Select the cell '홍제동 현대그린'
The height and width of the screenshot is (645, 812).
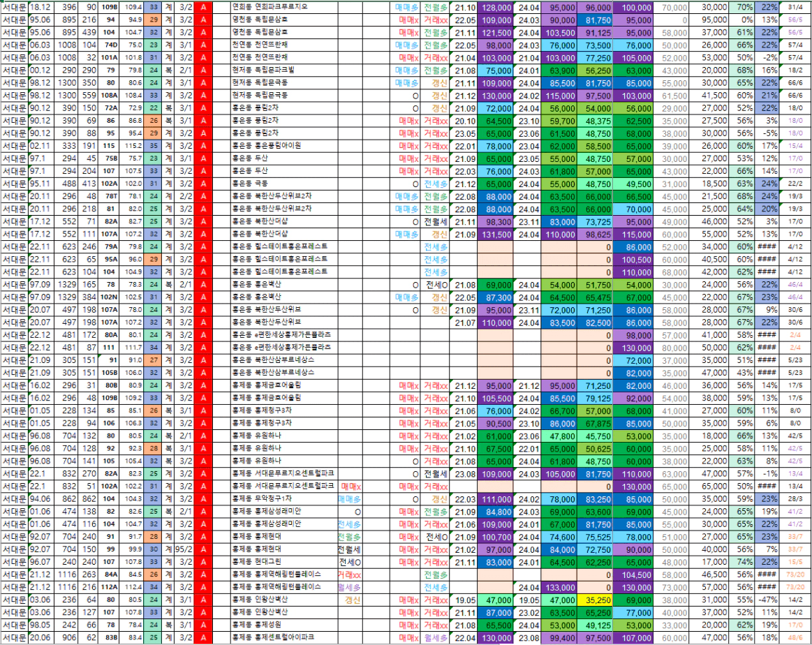point(283,562)
